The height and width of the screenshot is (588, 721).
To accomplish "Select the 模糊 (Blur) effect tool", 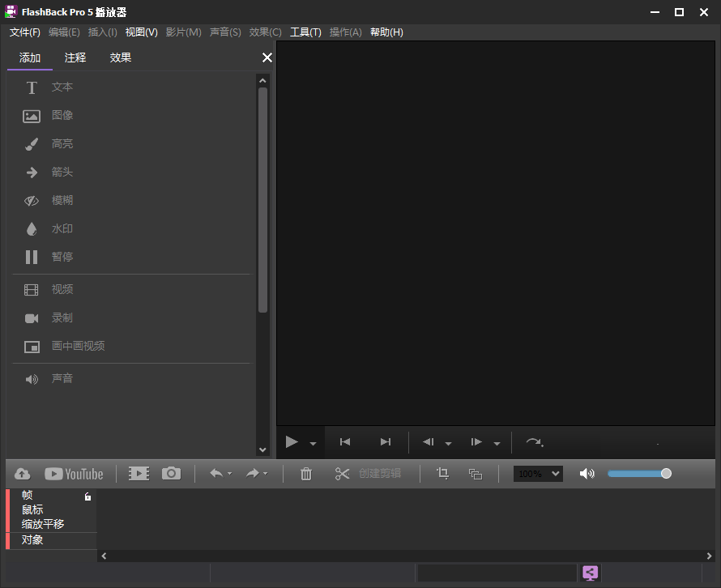I will coord(62,200).
